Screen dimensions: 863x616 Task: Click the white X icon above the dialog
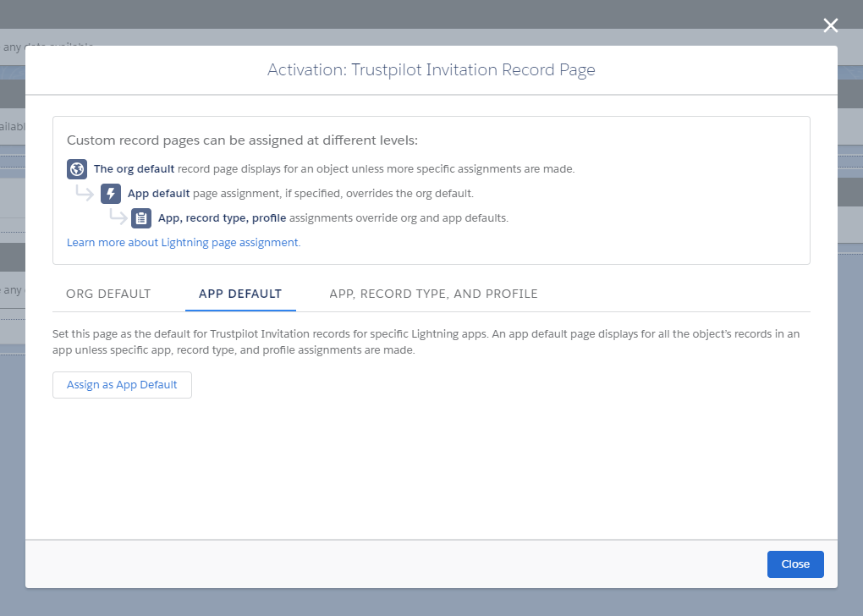[830, 25]
